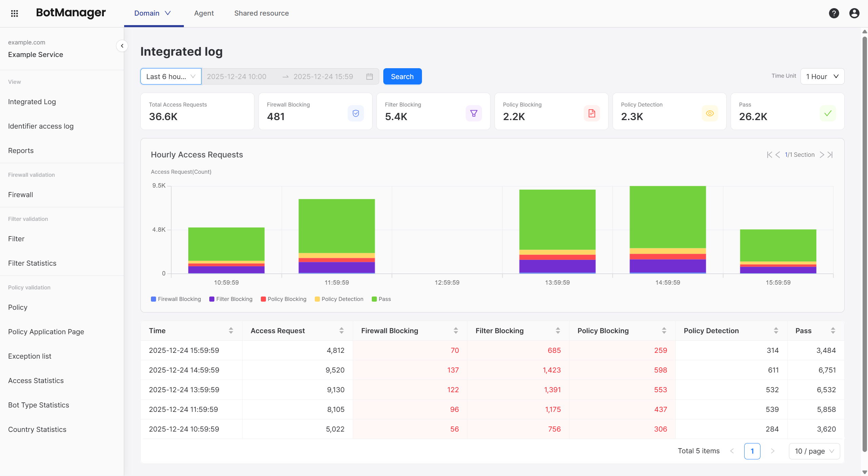
Task: Click the Filter Blocking funnel icon
Action: click(x=474, y=113)
